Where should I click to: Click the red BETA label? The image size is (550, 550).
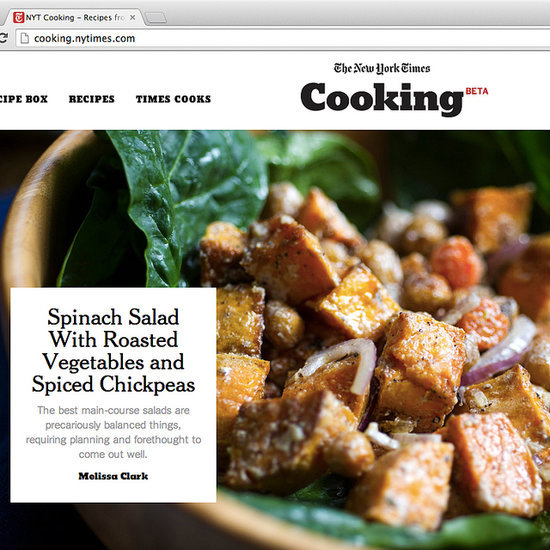(477, 91)
